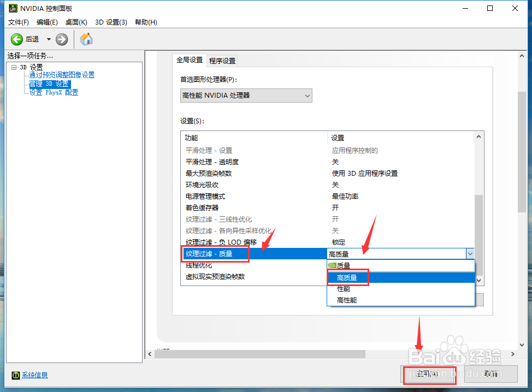Select the 电源管理模式 row
Screen dimensions: 532x392
click(327, 197)
